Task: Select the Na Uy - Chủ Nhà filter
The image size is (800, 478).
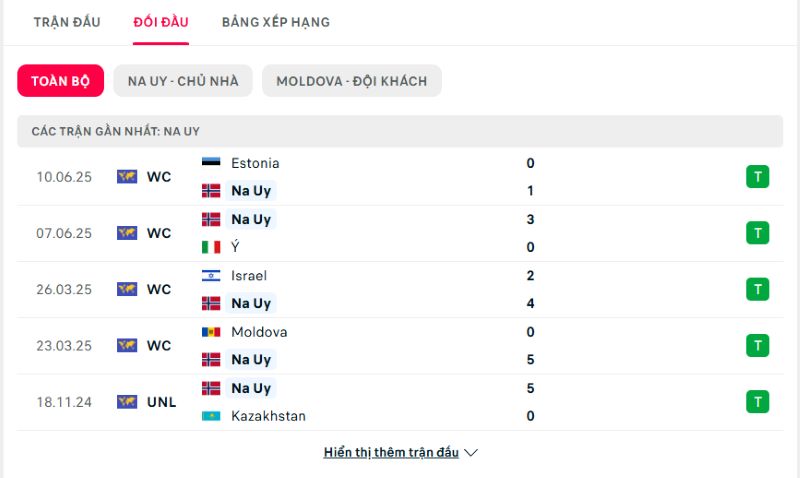Action: pyautogui.click(x=183, y=81)
